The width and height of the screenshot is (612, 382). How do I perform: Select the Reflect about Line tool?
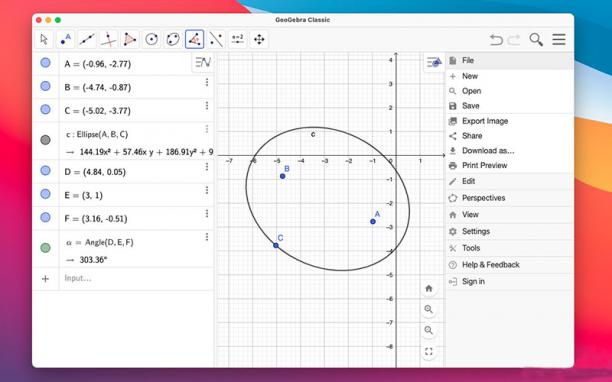(x=216, y=39)
